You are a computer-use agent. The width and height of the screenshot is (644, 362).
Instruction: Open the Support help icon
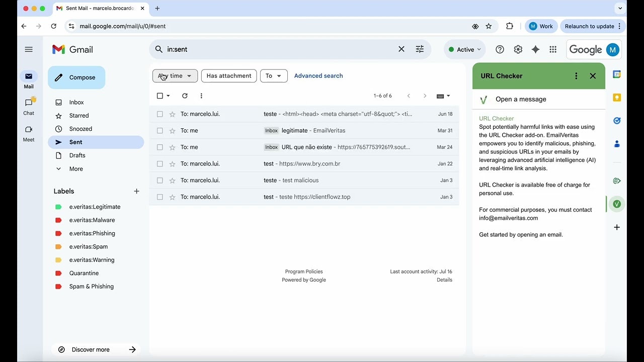pos(500,49)
